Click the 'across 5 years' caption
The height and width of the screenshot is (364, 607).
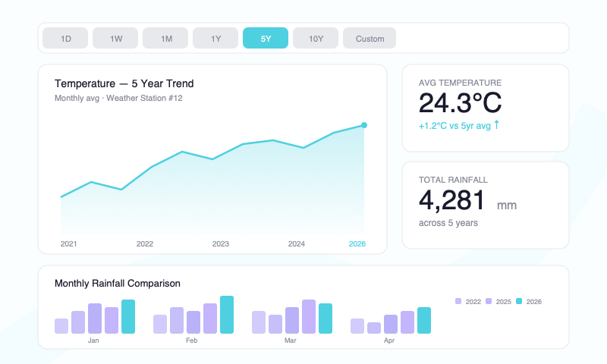(448, 223)
